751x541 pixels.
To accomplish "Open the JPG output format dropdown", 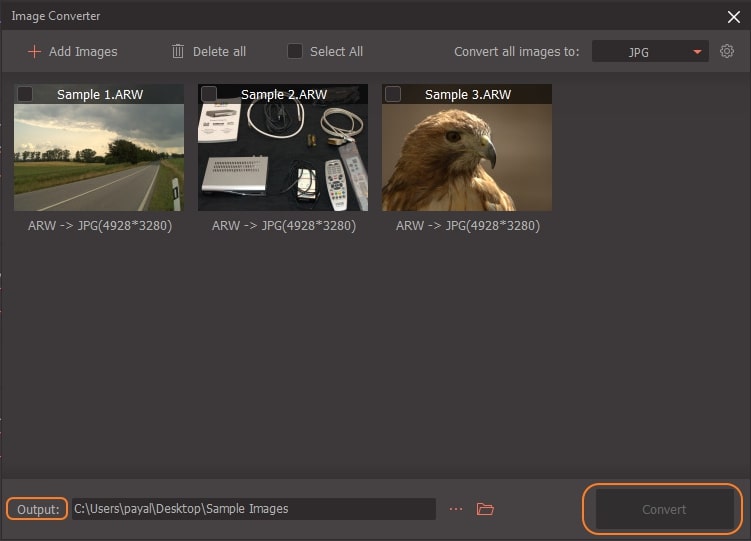I will [x=649, y=52].
